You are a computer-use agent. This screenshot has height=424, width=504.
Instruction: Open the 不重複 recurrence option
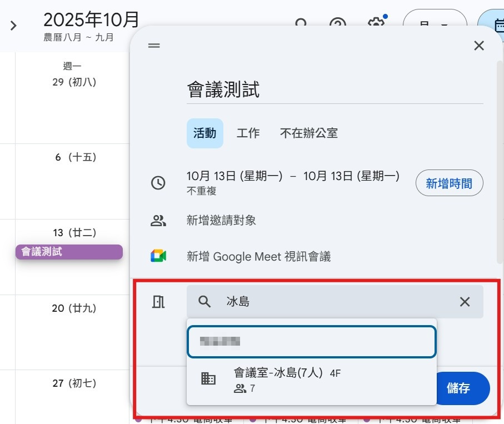201,191
